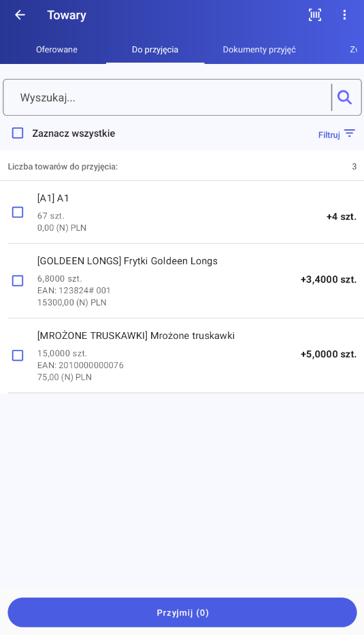Click the magnifying glass search icon
The width and height of the screenshot is (364, 635).
(344, 97)
